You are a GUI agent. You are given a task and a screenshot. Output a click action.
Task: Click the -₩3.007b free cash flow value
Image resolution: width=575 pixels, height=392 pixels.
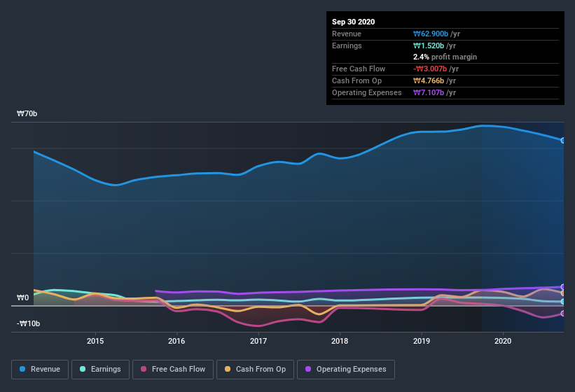(434, 69)
